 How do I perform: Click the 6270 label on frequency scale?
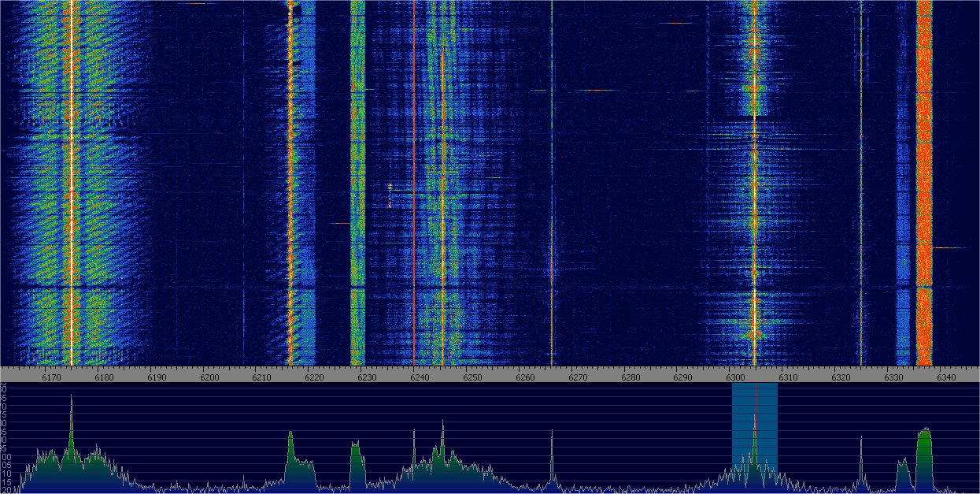pos(578,378)
